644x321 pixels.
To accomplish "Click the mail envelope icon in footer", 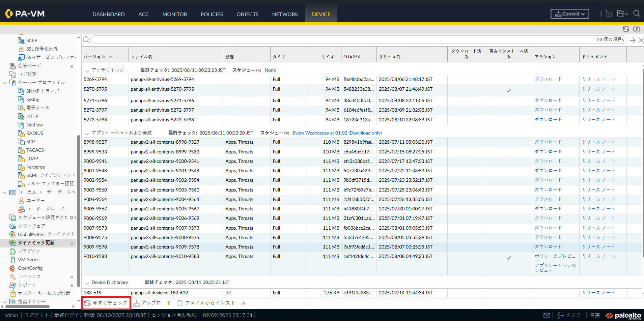I will [547, 315].
